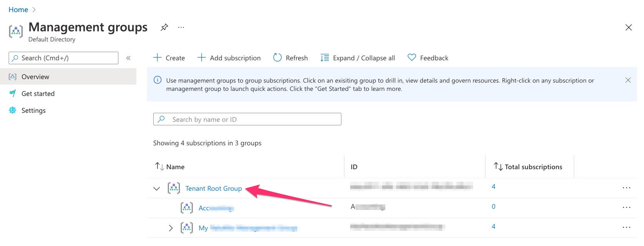Viewport: 644px width, 246px height.
Task: Open row actions for the Acc group
Action: [x=626, y=208]
